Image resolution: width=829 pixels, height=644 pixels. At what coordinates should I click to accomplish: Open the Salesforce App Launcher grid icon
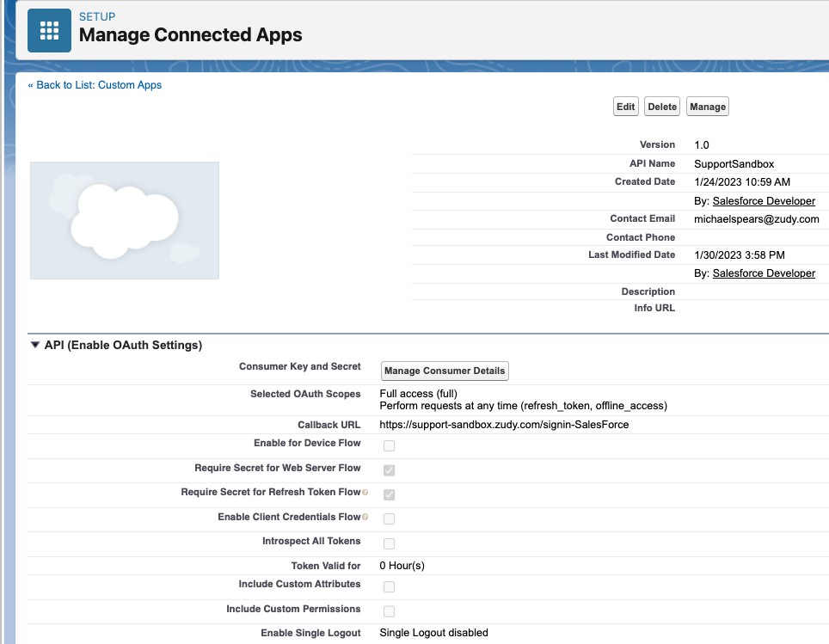coord(49,29)
